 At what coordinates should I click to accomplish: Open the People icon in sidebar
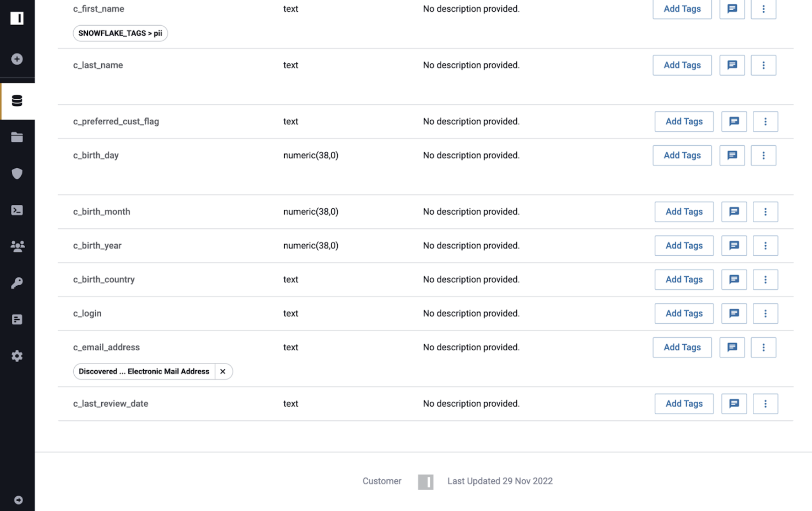17,246
